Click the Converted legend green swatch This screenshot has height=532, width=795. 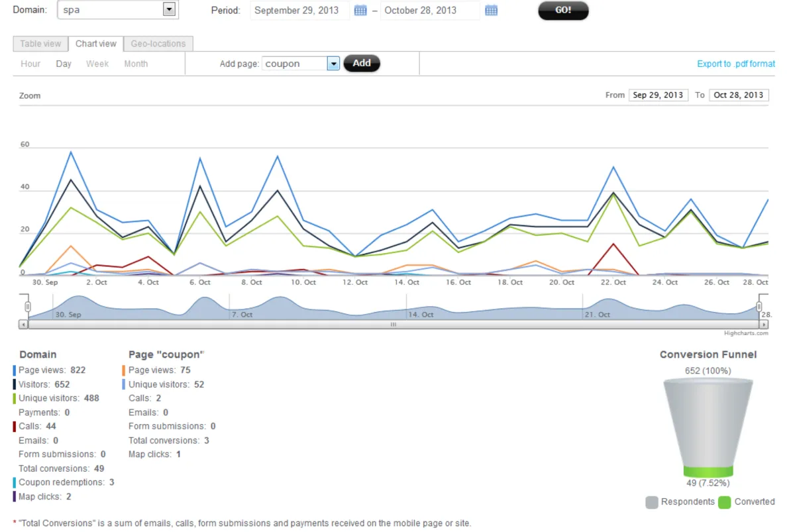point(725,502)
